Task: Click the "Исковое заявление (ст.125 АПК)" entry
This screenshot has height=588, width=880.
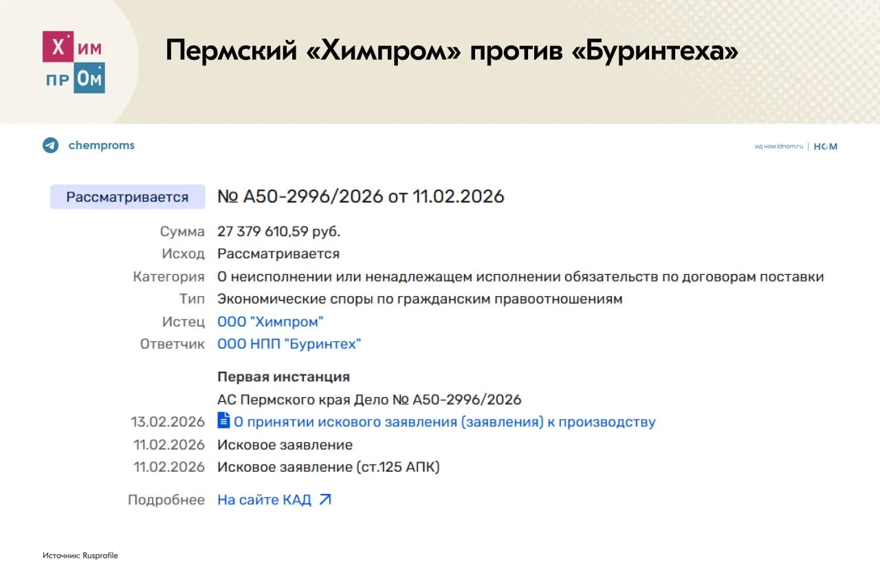Action: (328, 467)
